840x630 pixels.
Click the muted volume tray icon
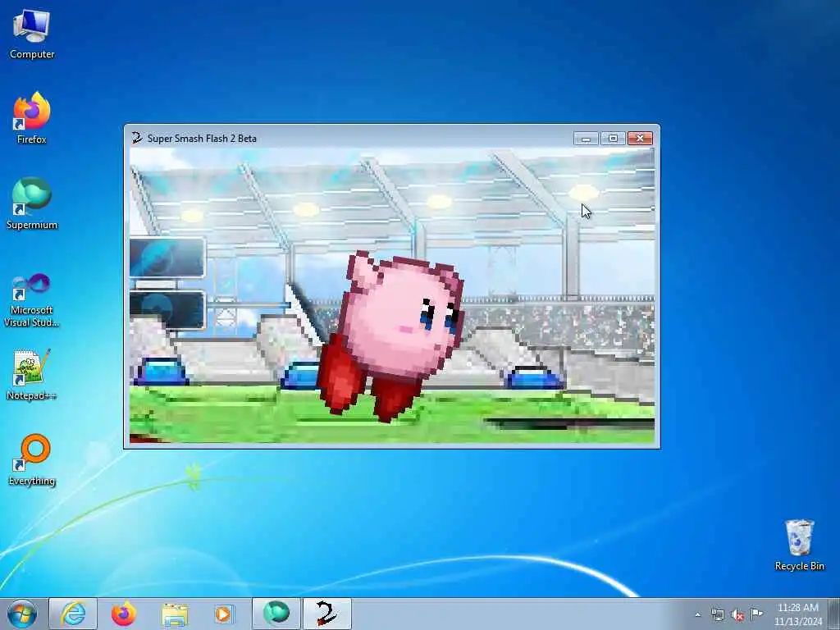(737, 615)
